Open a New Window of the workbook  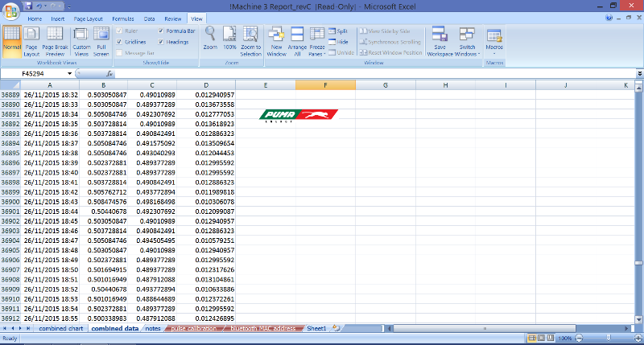[x=276, y=42]
